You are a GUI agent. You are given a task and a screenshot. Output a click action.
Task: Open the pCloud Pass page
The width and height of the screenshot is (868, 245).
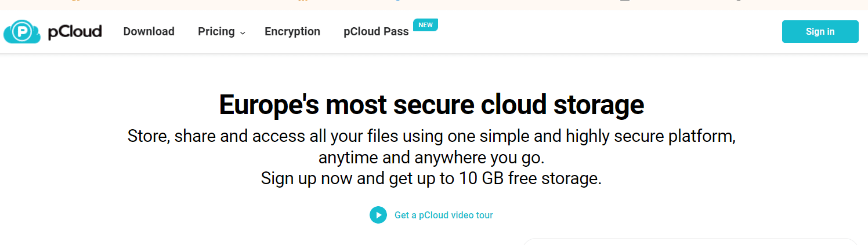376,32
